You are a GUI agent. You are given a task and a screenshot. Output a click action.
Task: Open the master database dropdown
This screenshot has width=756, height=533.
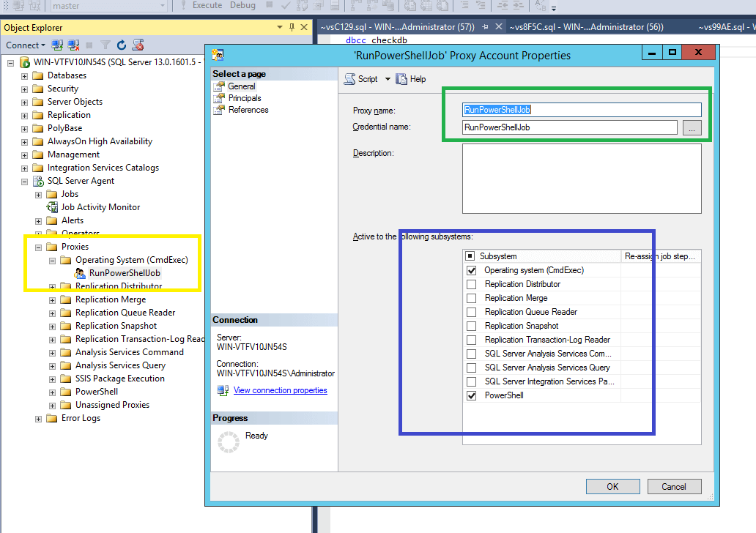163,6
